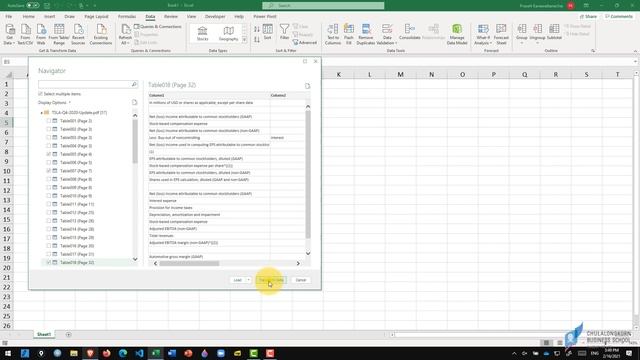This screenshot has width=640, height=360.
Task: Open Excel from the taskbar
Action: coord(156,353)
